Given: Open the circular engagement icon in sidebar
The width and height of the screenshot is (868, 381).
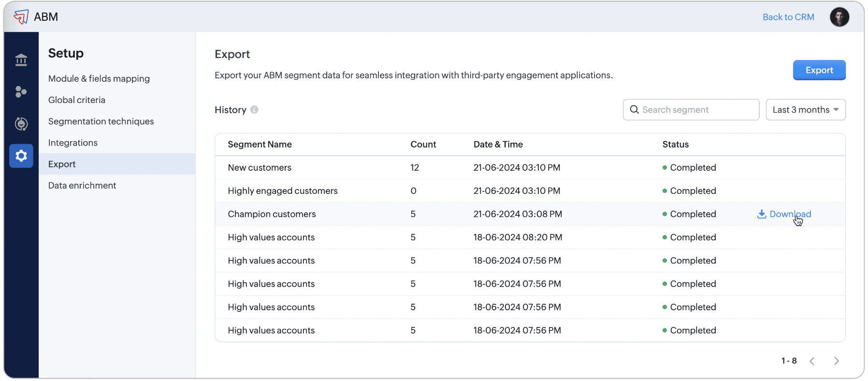Looking at the screenshot, I should [21, 124].
